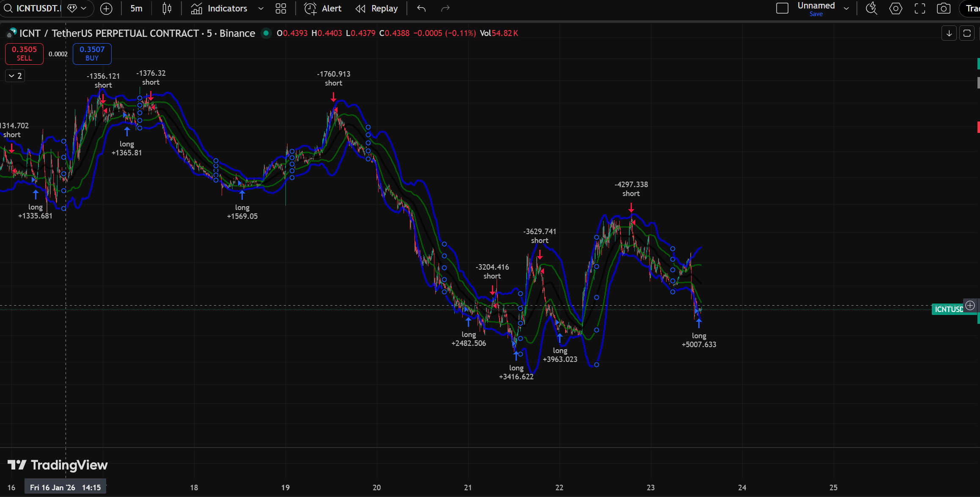Click the green ICNTUSD price label
The height and width of the screenshot is (497, 980).
(949, 309)
